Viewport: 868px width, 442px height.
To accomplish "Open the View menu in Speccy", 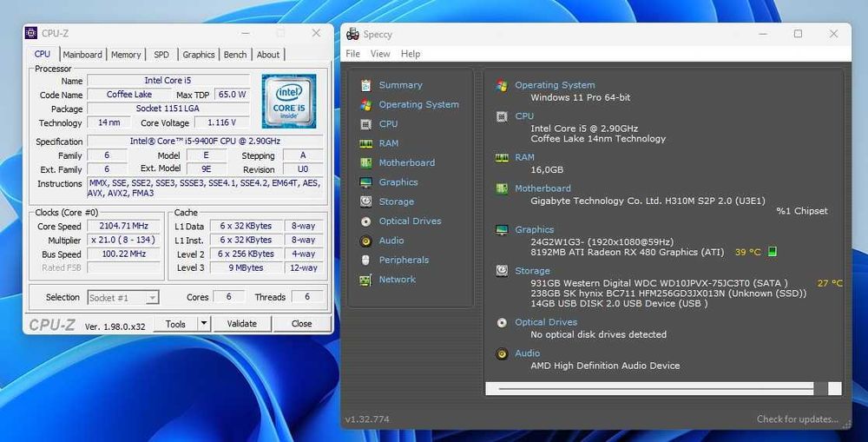I will pos(380,54).
